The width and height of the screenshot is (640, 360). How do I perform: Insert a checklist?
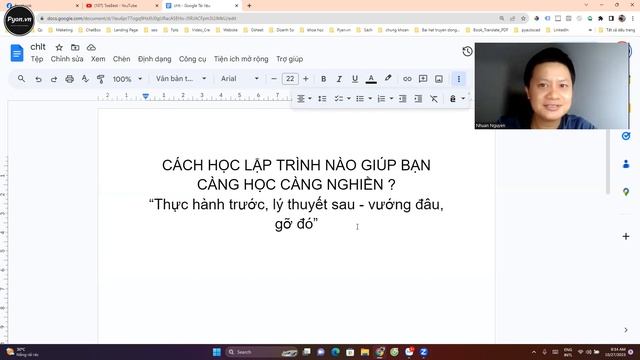click(x=338, y=99)
